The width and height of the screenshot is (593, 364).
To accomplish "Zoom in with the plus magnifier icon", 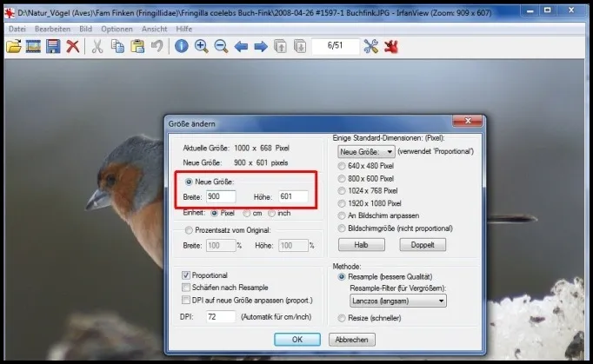I will (x=201, y=46).
